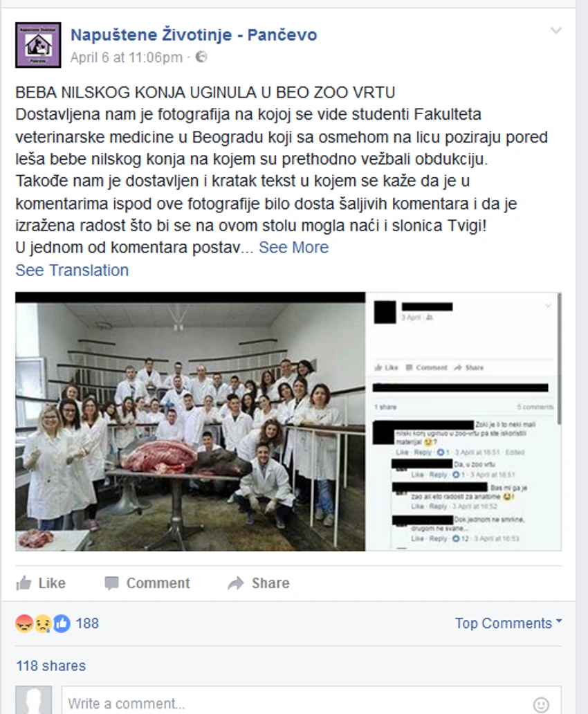Viewport: 588px width, 714px height.
Task: Open the emoji picker in comment box
Action: (x=541, y=705)
